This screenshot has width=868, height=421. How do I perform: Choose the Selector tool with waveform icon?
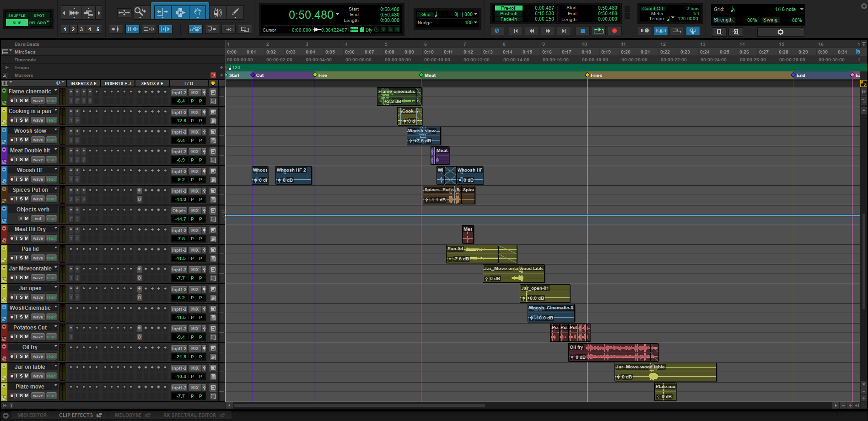(x=180, y=12)
